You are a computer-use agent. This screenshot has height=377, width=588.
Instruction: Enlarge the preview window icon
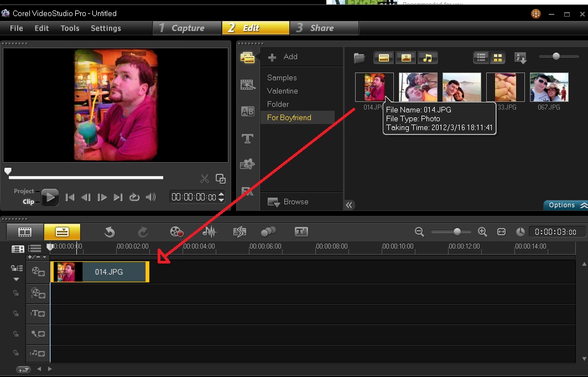[x=221, y=179]
